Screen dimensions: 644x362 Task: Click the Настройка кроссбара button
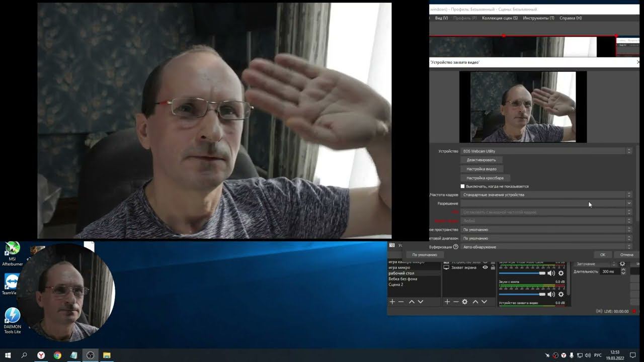(x=485, y=178)
